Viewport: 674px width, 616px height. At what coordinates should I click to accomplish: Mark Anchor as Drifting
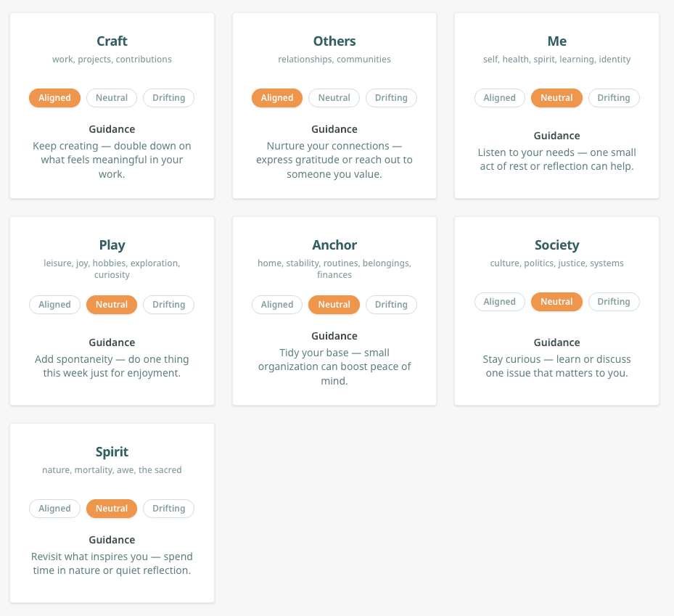point(391,305)
